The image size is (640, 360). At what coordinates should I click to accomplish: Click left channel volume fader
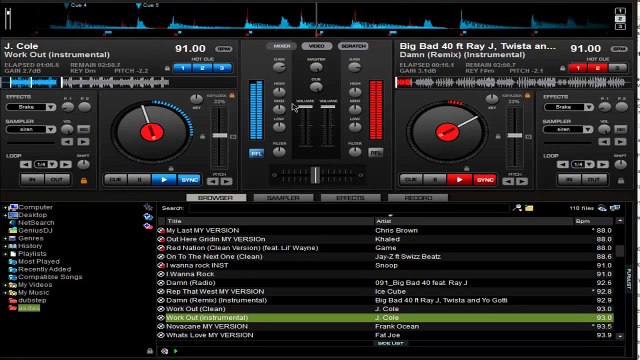pos(305,107)
